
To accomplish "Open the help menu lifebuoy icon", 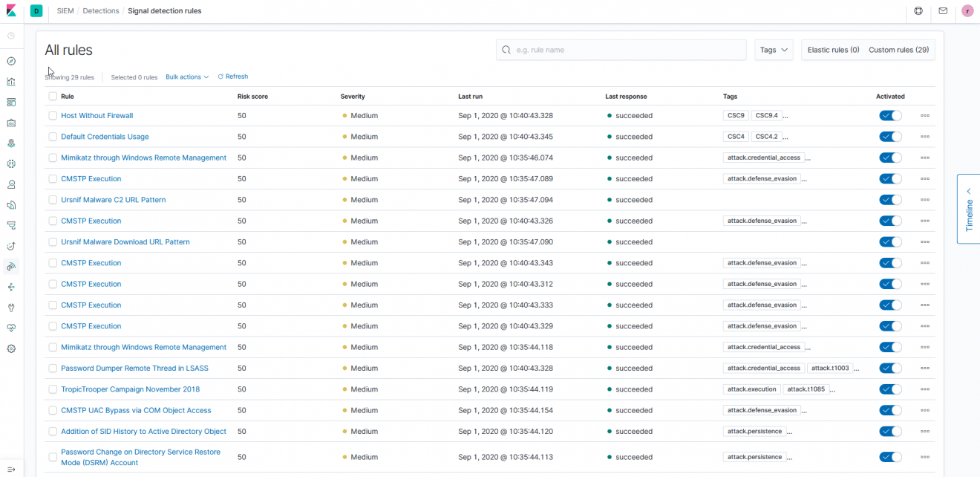I will [x=918, y=11].
